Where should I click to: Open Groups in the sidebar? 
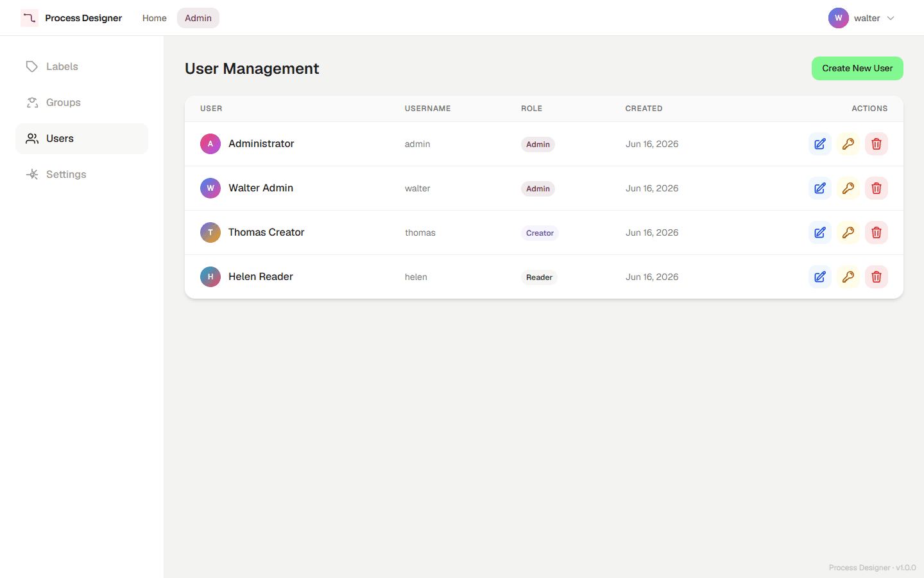pos(81,103)
